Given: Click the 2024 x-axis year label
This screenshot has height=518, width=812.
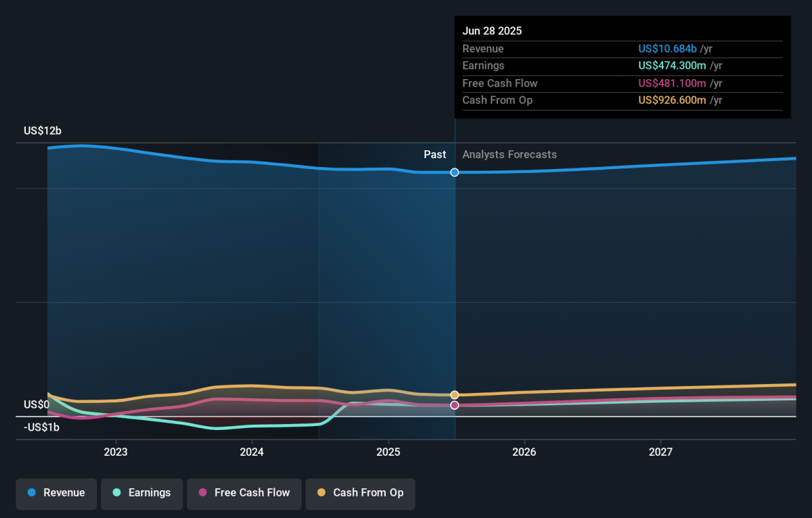Looking at the screenshot, I should point(252,452).
